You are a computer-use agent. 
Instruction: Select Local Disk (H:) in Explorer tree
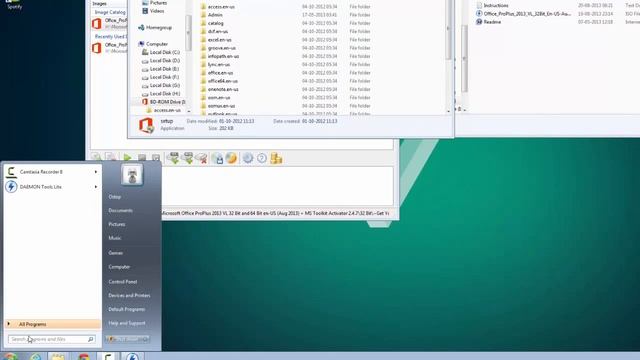161,93
